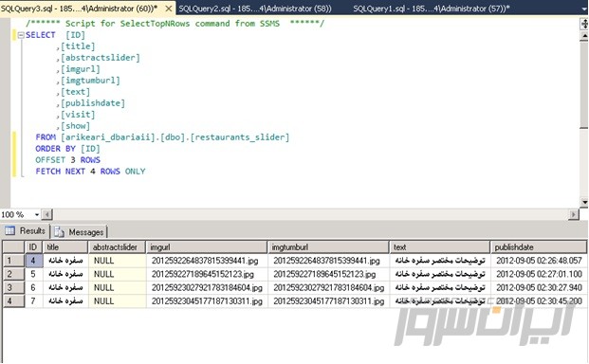
Task: Click the OFFSET keyword in the query
Action: click(50, 160)
